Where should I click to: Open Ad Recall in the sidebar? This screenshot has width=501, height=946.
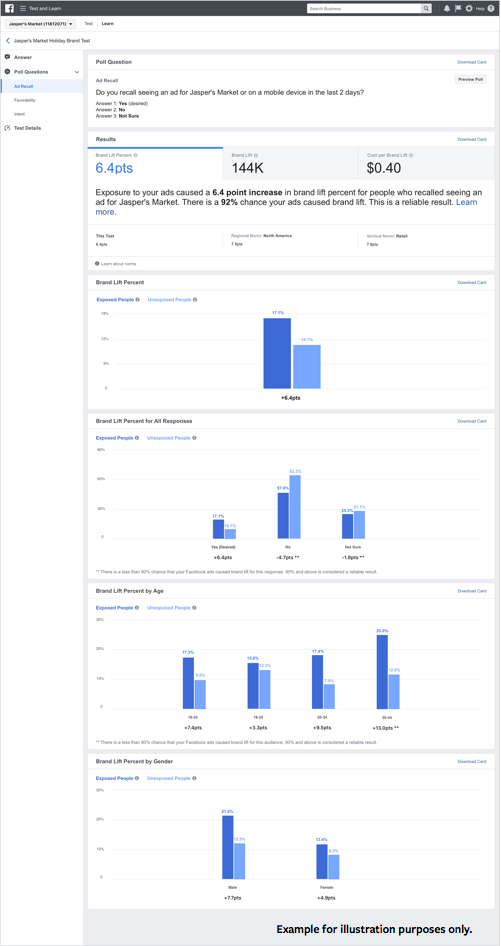(42, 86)
